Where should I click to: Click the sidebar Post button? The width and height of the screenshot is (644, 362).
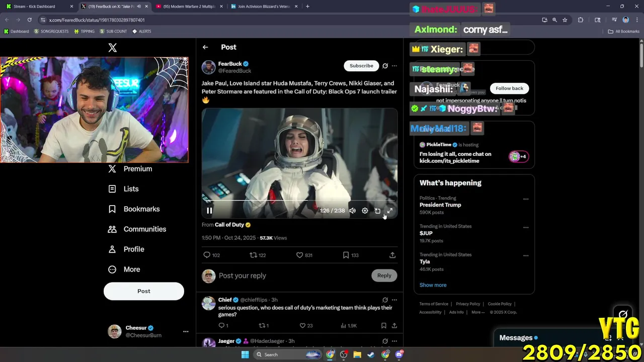coord(144,291)
